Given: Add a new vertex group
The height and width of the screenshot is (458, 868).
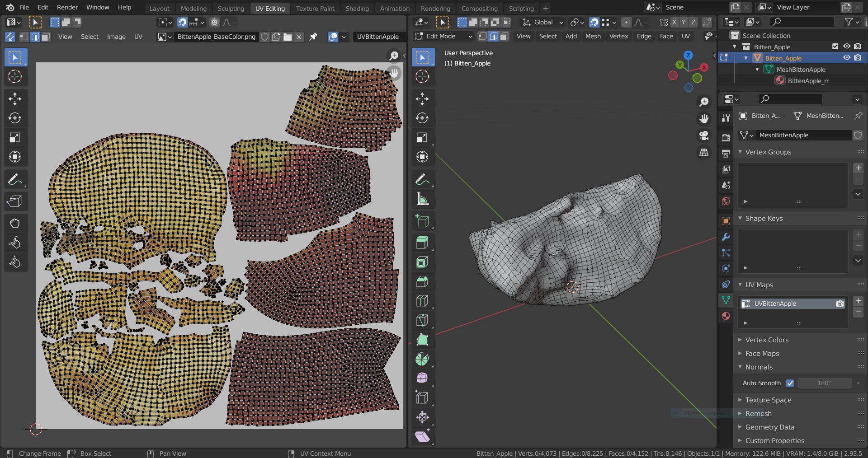Looking at the screenshot, I should pos(858,168).
